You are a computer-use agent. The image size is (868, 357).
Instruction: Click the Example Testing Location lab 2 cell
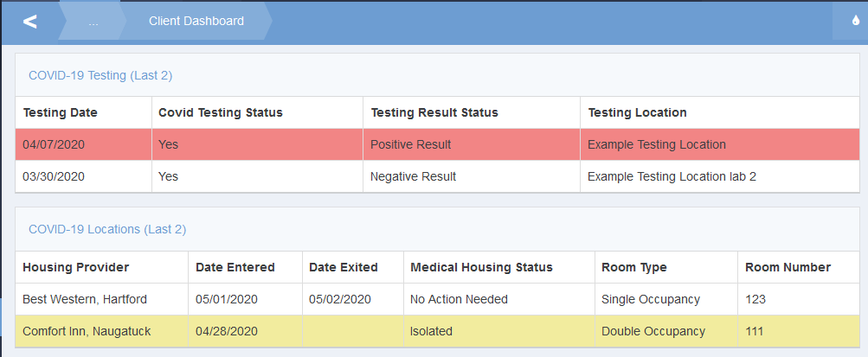click(x=672, y=176)
